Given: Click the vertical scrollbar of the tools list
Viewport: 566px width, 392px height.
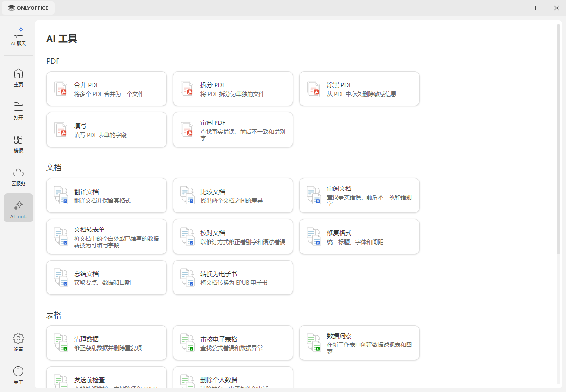Looking at the screenshot, I should (558, 139).
